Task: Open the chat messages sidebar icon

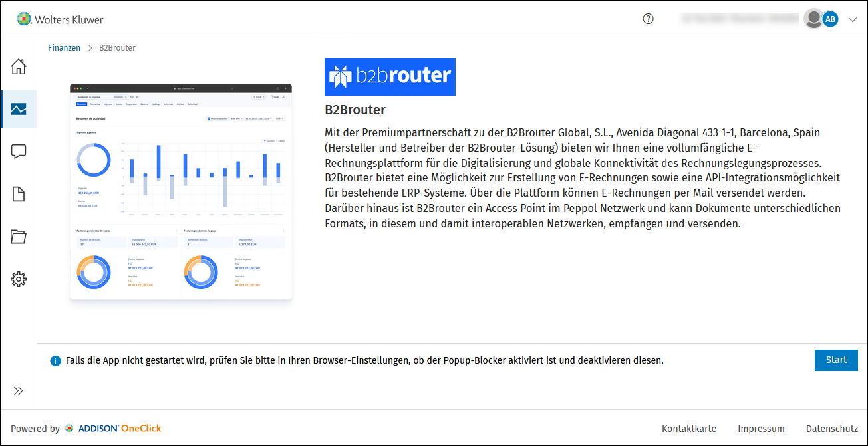Action: [19, 152]
